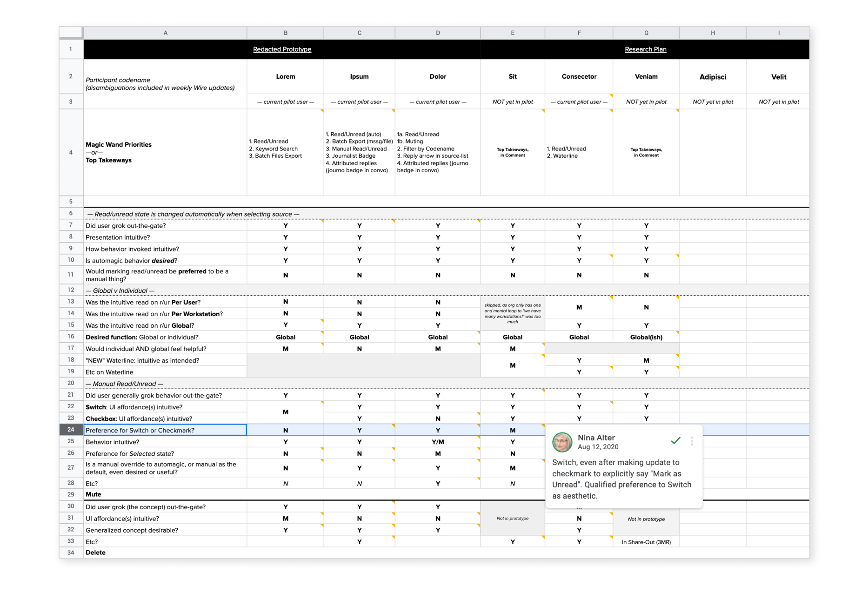The height and width of the screenshot is (594, 868).
Task: Select the Preference for Switch or Checkmark cell
Action: pyautogui.click(x=165, y=430)
